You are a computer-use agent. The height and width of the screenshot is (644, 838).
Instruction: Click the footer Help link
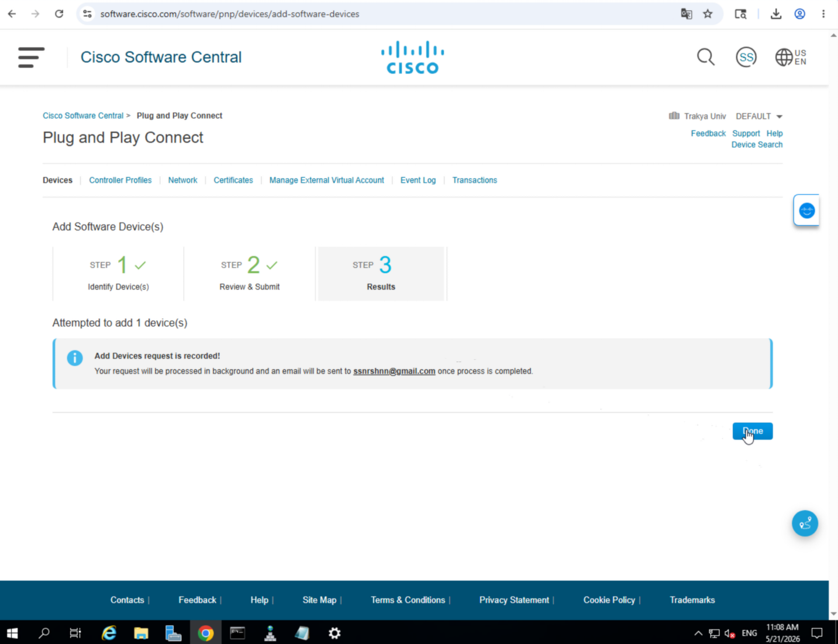point(259,600)
